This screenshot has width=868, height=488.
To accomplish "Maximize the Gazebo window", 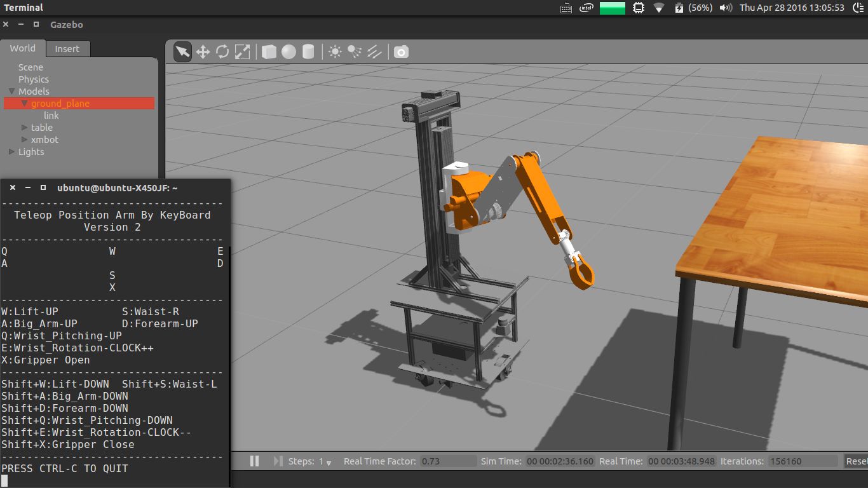I will (x=36, y=24).
